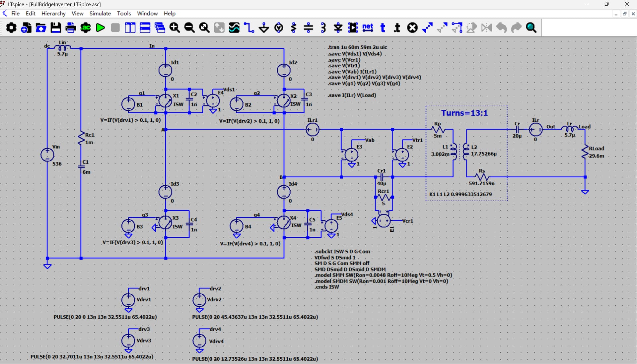Click the RLoad resistor symbol
The height and width of the screenshot is (364, 637).
585,152
